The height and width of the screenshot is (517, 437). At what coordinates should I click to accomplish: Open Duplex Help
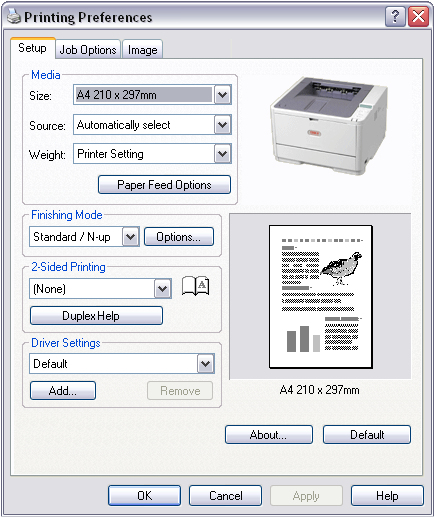click(x=96, y=316)
